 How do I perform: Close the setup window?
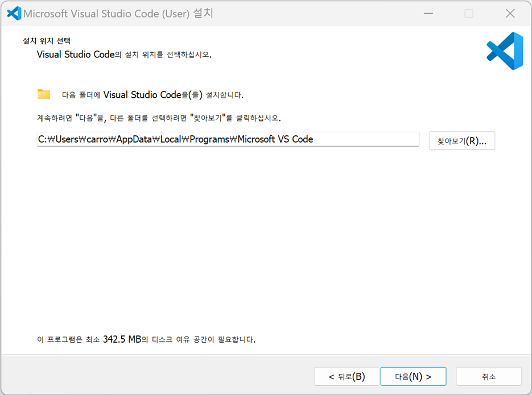(510, 14)
